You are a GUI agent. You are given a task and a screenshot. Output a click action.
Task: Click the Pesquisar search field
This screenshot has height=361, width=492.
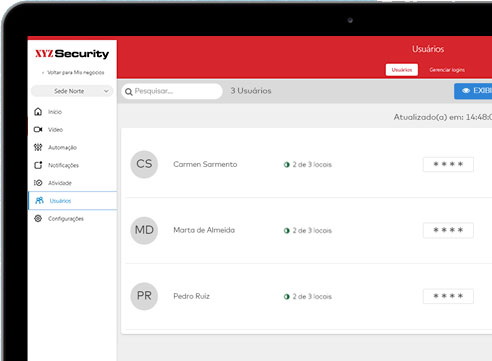pos(172,91)
